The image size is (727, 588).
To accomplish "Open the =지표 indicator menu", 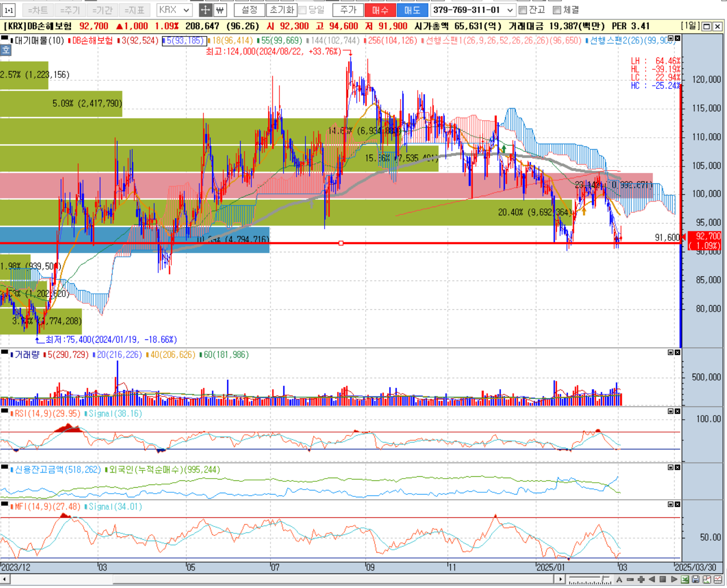I will pyautogui.click(x=134, y=10).
